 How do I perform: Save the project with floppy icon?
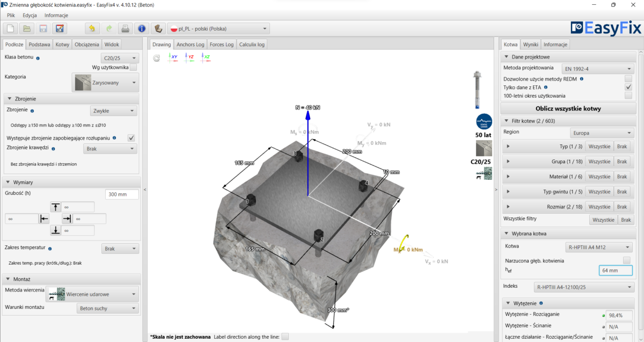(x=43, y=28)
